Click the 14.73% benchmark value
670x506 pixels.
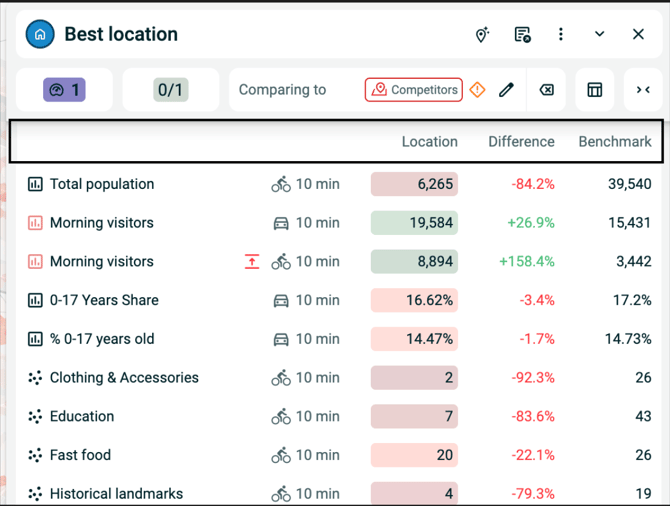pos(628,339)
